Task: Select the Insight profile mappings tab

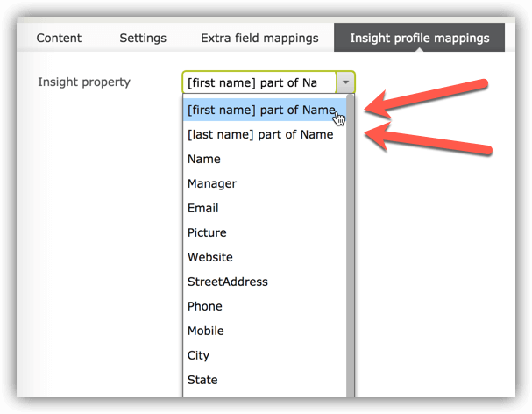Action: pyautogui.click(x=418, y=38)
